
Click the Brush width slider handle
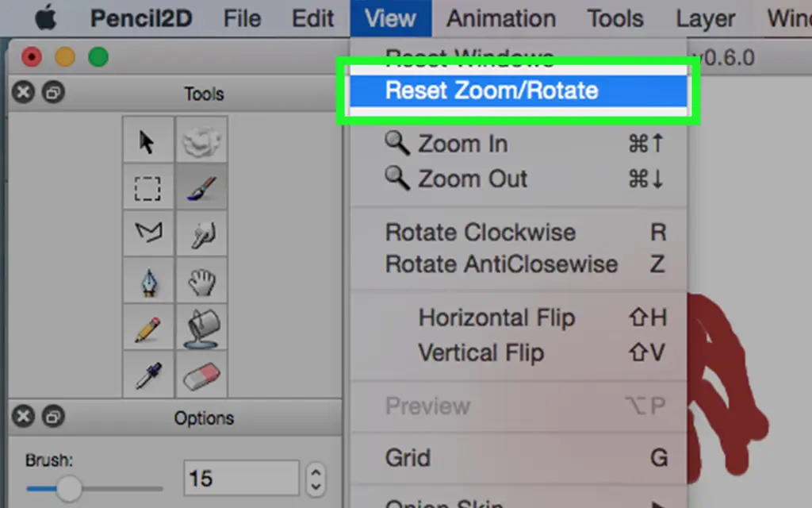(69, 488)
